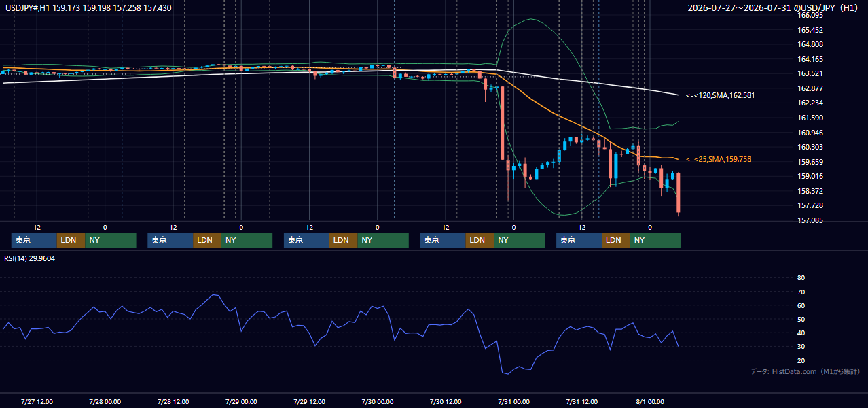Click the RSI 40 level label
This screenshot has width=868, height=408.
tap(801, 333)
